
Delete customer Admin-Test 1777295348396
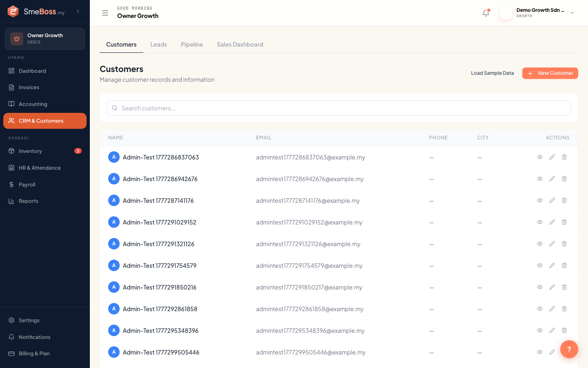(564, 330)
